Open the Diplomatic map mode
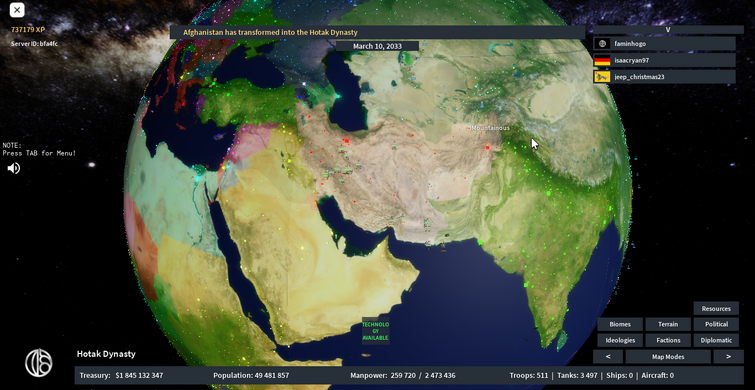 (716, 340)
